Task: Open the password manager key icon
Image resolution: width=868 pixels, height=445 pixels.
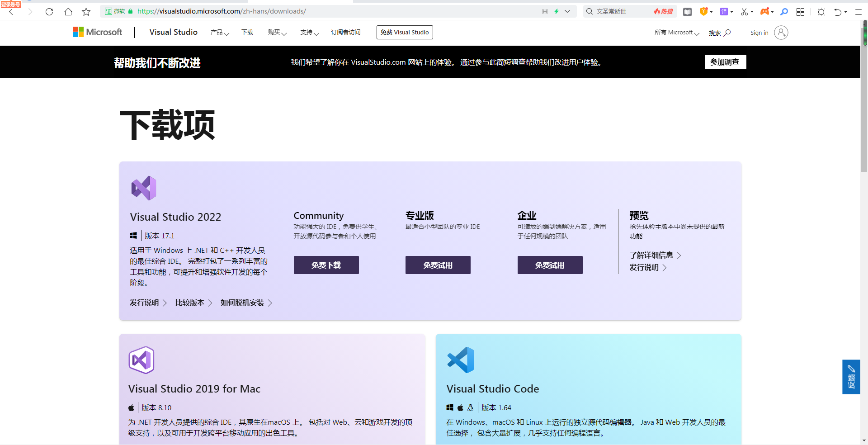Action: coord(785,11)
